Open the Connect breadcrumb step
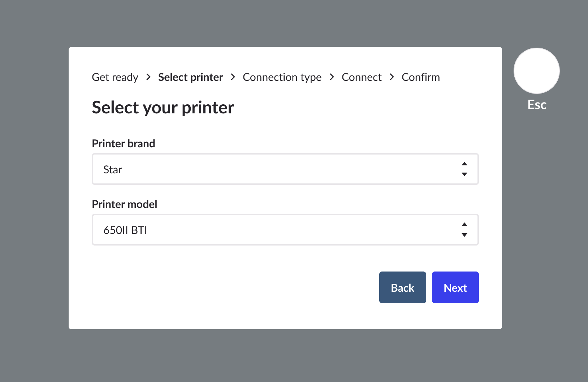 (362, 77)
